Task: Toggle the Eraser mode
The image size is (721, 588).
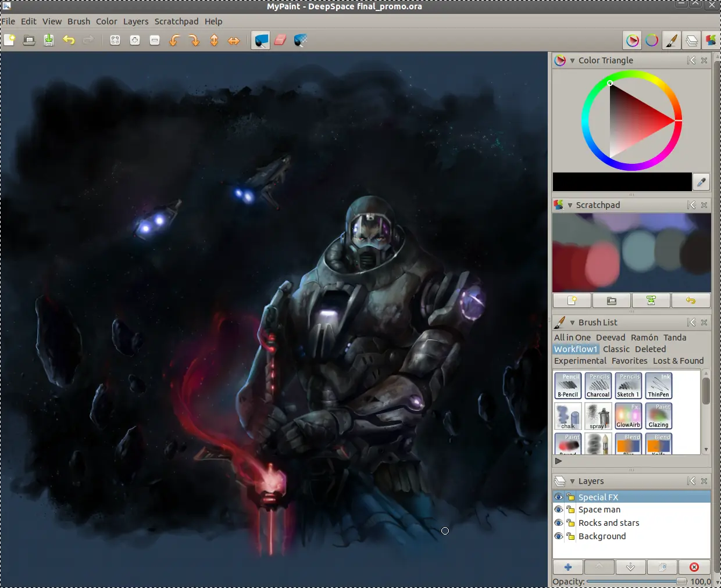Action: (280, 40)
